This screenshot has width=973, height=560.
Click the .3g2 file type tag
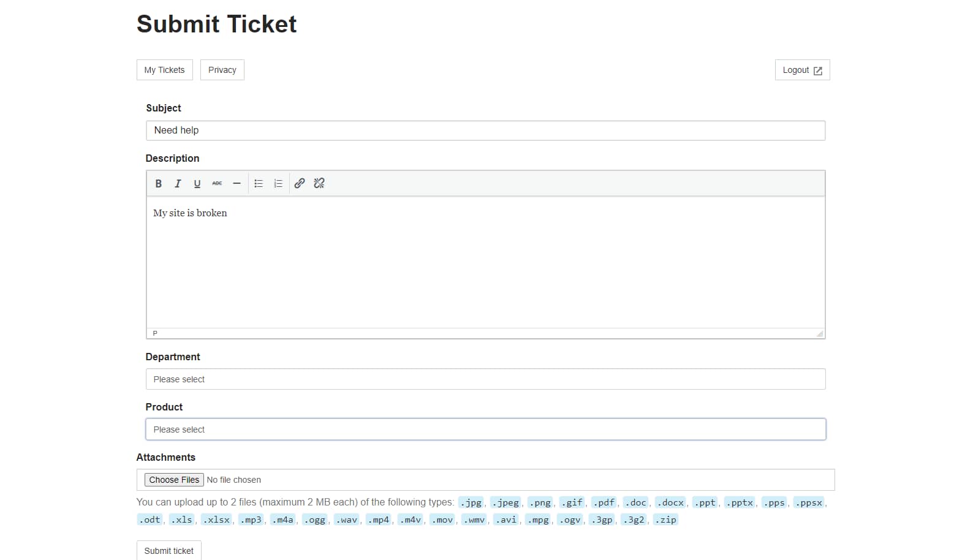point(634,520)
